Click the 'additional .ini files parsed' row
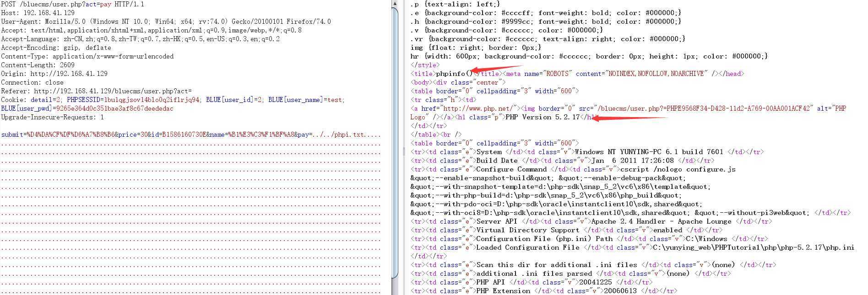868x295 pixels. 570,274
